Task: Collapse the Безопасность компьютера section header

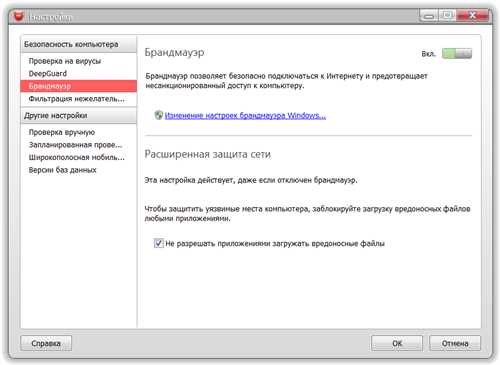Action: [79, 44]
